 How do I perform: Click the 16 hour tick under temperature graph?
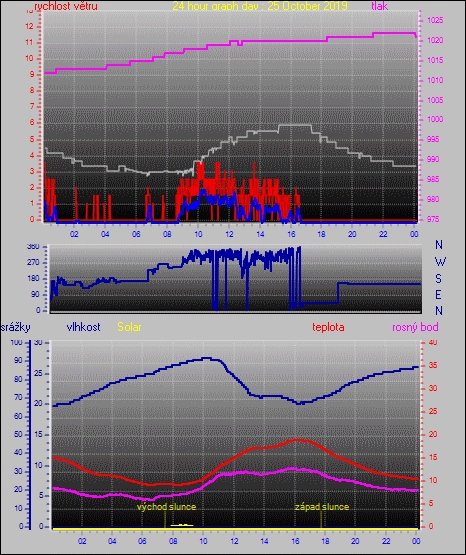(x=295, y=541)
